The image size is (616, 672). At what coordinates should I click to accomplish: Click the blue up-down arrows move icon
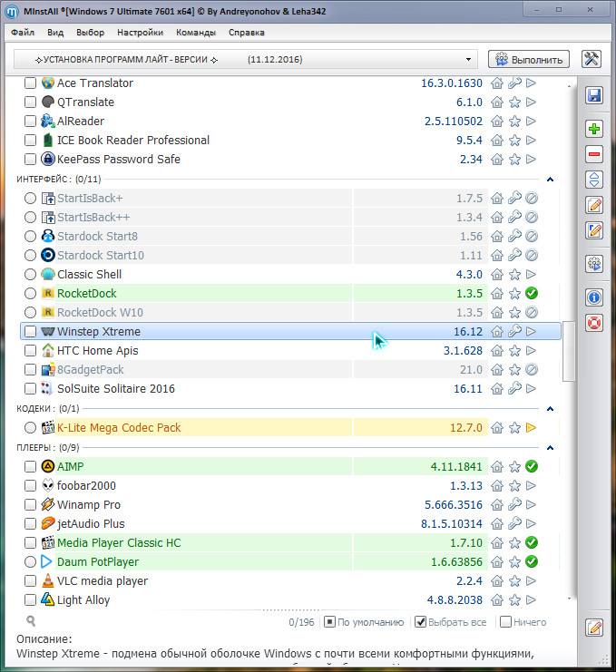pos(594,180)
